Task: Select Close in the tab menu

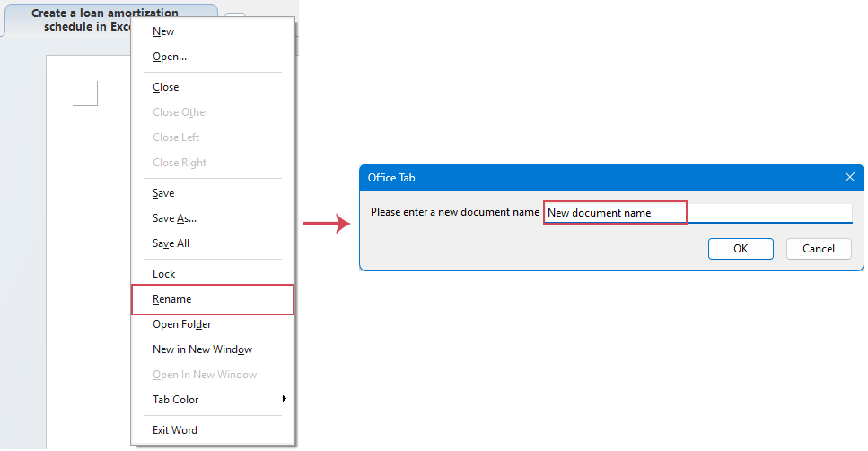Action: click(165, 87)
